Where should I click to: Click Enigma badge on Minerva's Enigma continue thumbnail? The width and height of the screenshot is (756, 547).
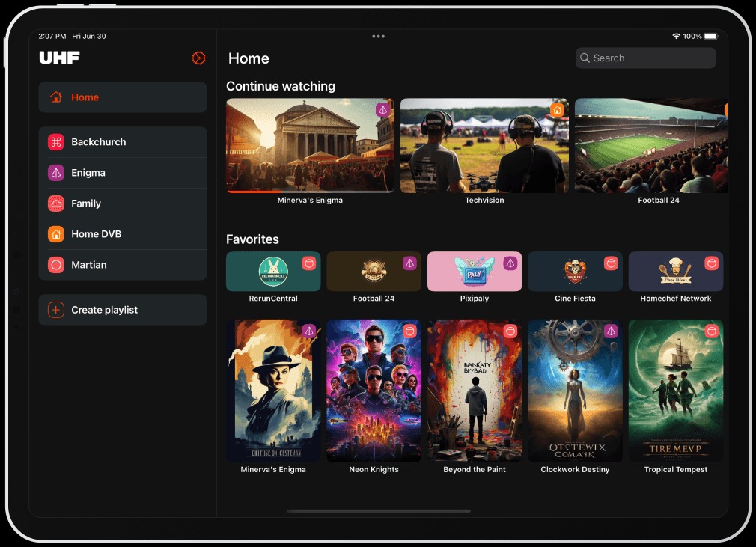(x=382, y=110)
